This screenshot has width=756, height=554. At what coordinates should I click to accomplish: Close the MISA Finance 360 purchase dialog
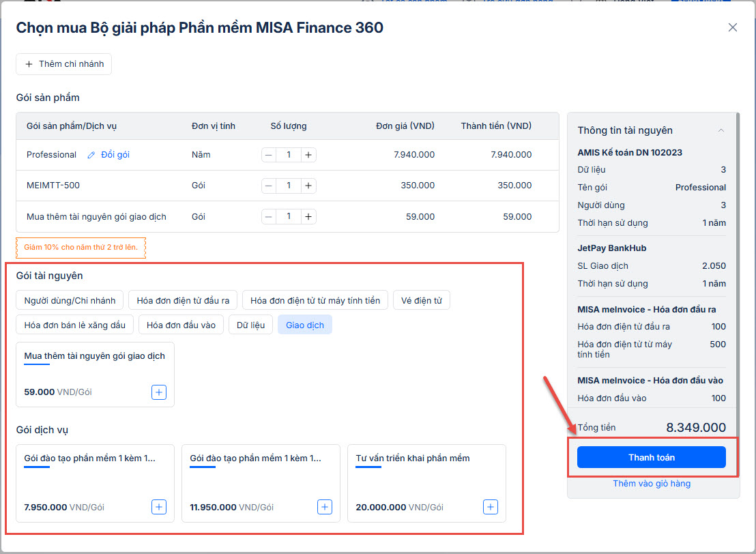pos(732,27)
